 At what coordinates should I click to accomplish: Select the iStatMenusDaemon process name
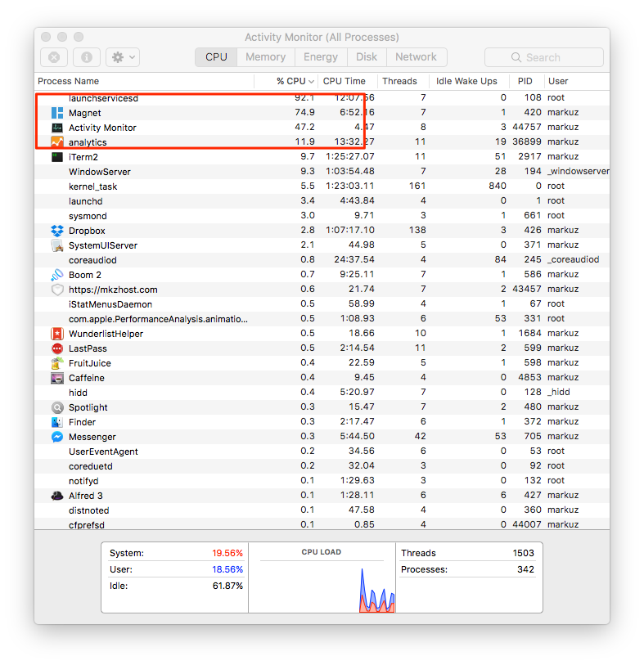coord(110,304)
